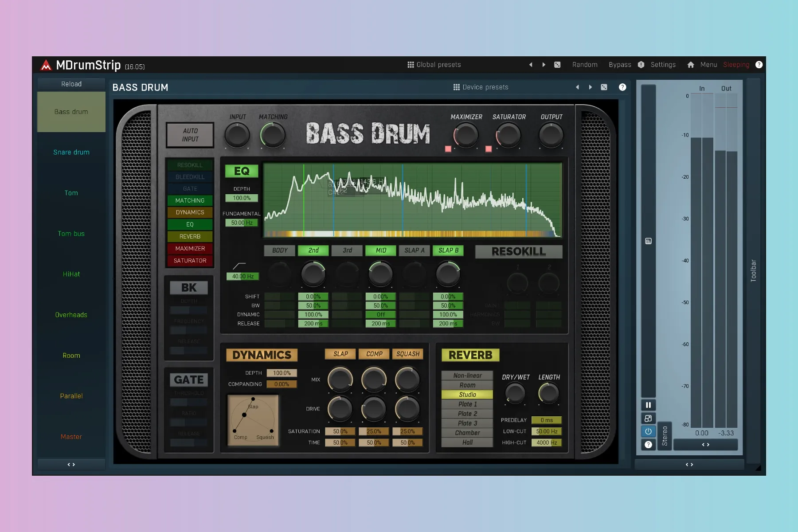Open the meter pop-out window icon

coord(648,419)
